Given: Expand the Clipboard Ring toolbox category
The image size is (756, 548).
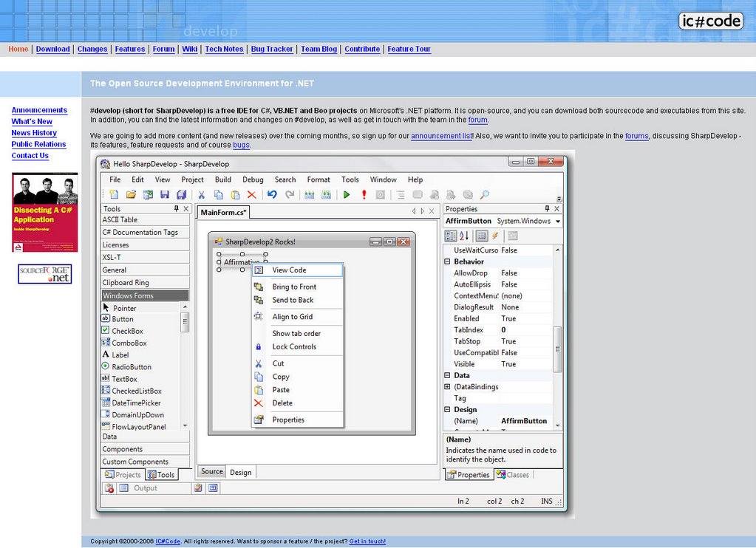Looking at the screenshot, I should 145,283.
